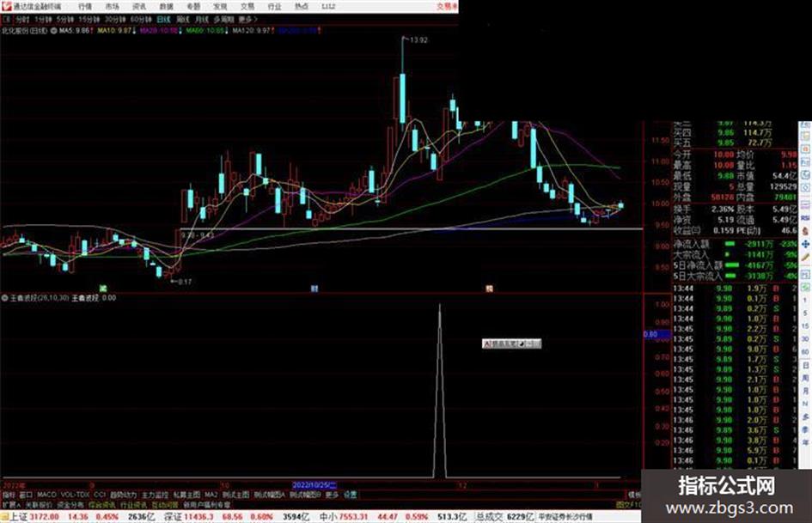Switch chart to 15分钟 period
Image resolution: width=812 pixels, height=523 pixels.
click(x=89, y=19)
